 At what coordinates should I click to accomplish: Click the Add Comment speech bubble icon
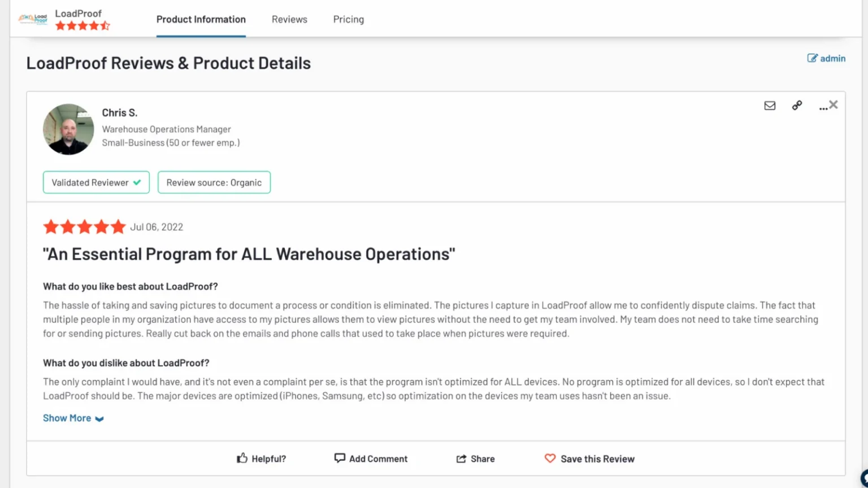pyautogui.click(x=340, y=458)
